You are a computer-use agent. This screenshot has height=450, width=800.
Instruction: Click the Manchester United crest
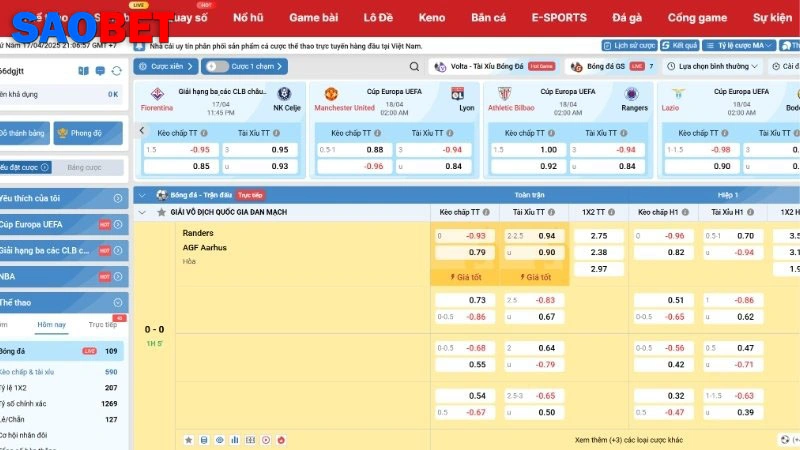[x=331, y=94]
